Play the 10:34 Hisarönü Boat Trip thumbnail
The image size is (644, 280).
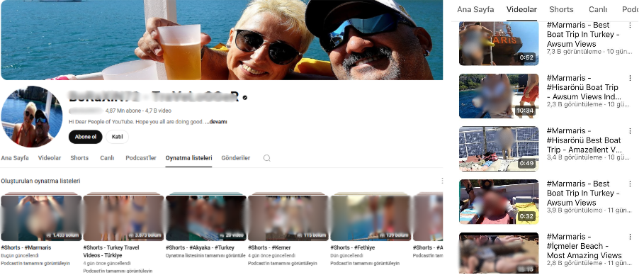[x=499, y=96]
